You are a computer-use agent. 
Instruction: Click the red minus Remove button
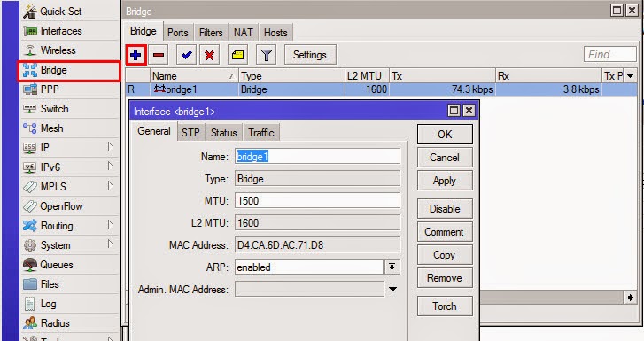click(x=159, y=55)
